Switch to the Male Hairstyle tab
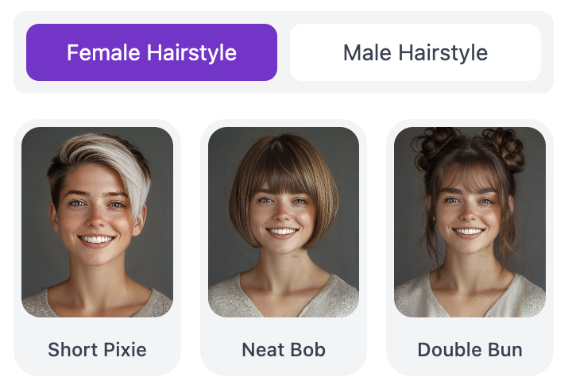This screenshot has height=392, width=572. [x=415, y=52]
